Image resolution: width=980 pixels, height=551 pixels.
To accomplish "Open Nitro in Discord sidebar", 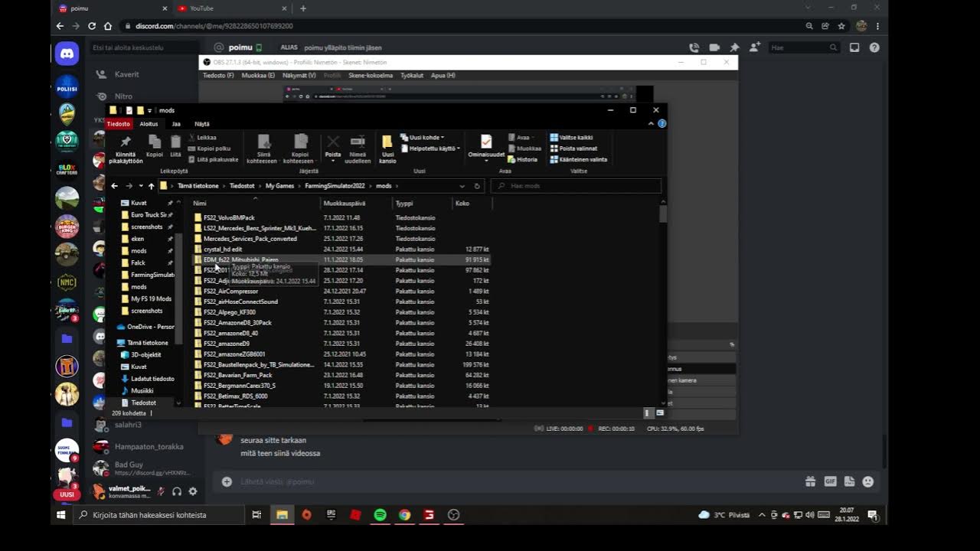I will pos(123,96).
